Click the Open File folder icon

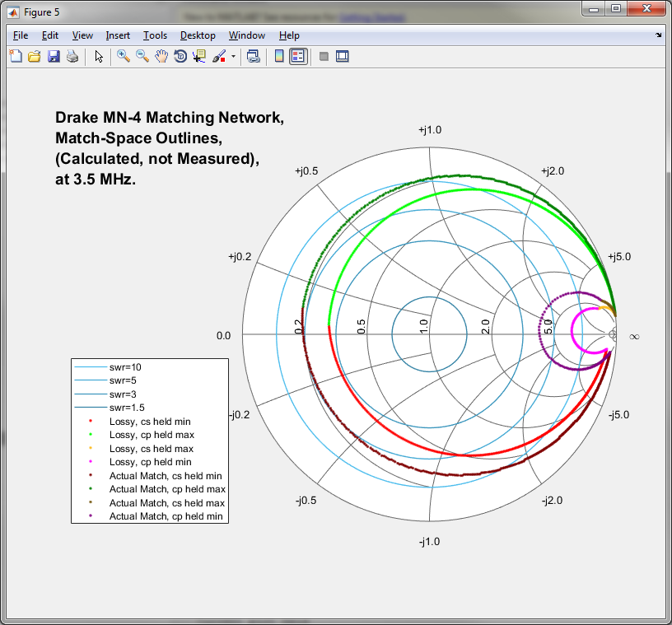tap(35, 56)
